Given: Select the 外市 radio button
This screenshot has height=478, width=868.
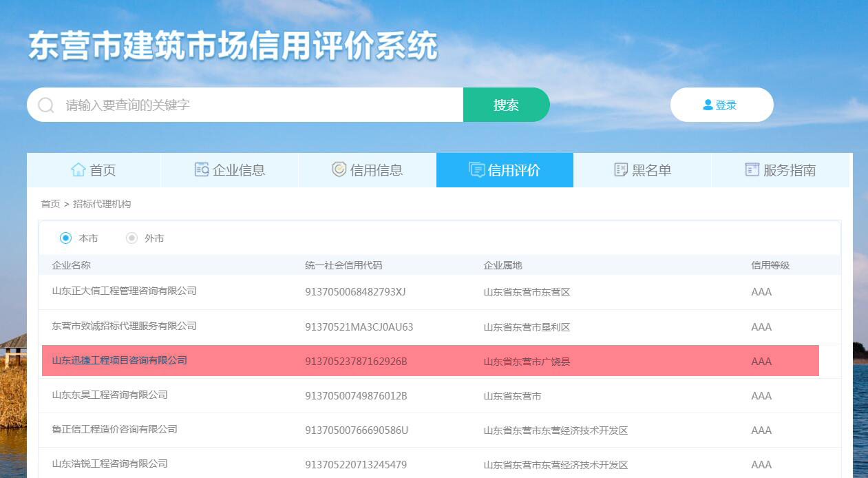Looking at the screenshot, I should (131, 238).
